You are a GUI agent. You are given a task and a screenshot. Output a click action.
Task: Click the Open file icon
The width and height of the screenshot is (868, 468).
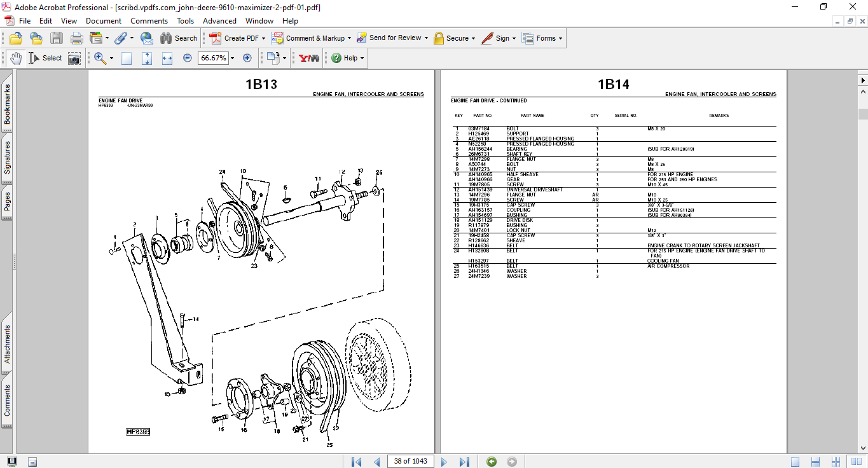click(15, 38)
